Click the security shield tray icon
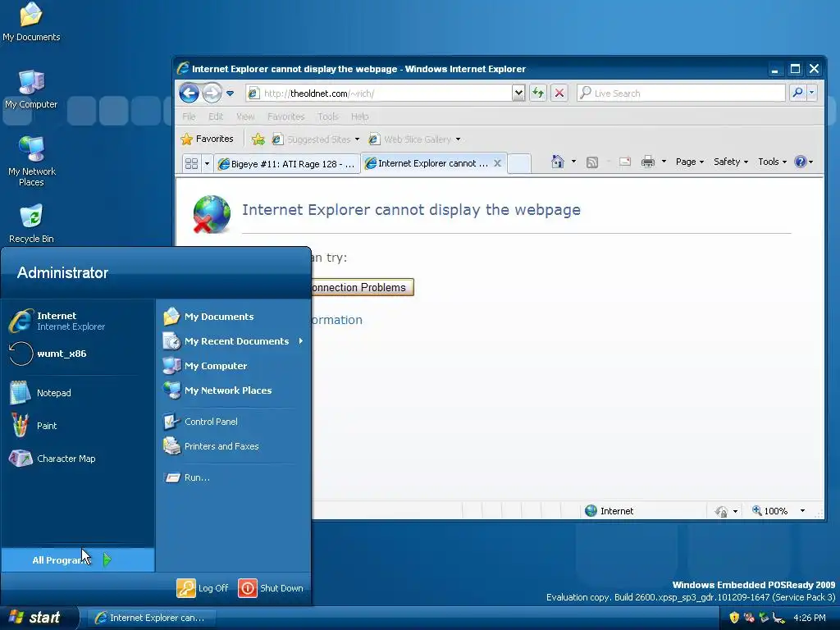This screenshot has height=630, width=840. pyautogui.click(x=734, y=618)
